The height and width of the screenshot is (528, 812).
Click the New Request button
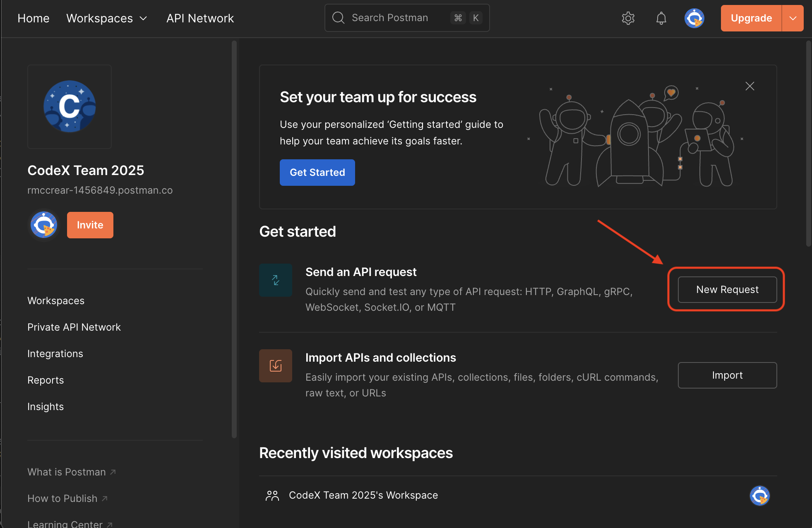727,290
